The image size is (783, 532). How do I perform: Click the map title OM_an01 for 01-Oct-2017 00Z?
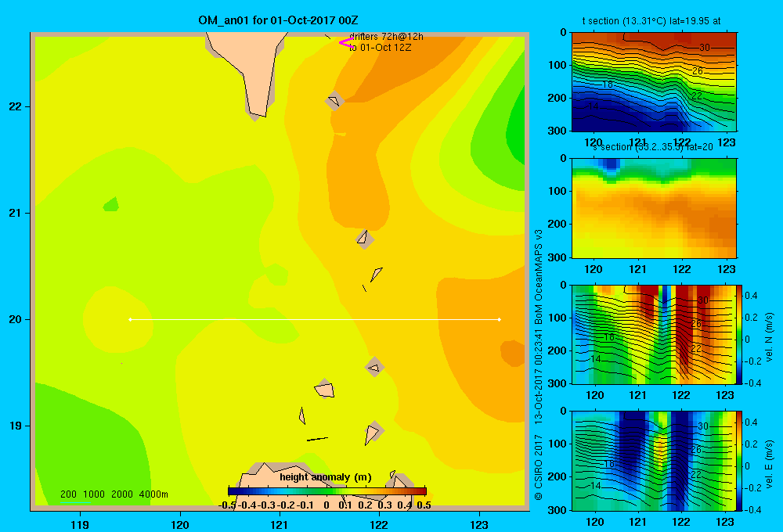coord(278,20)
